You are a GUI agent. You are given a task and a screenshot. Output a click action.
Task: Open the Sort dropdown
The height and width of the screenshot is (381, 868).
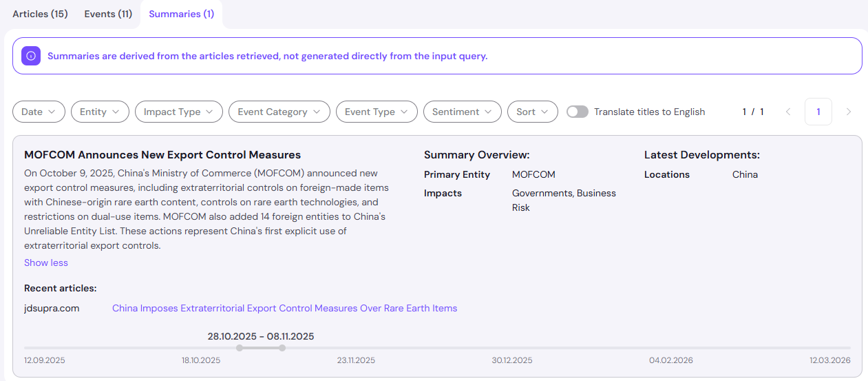click(533, 112)
